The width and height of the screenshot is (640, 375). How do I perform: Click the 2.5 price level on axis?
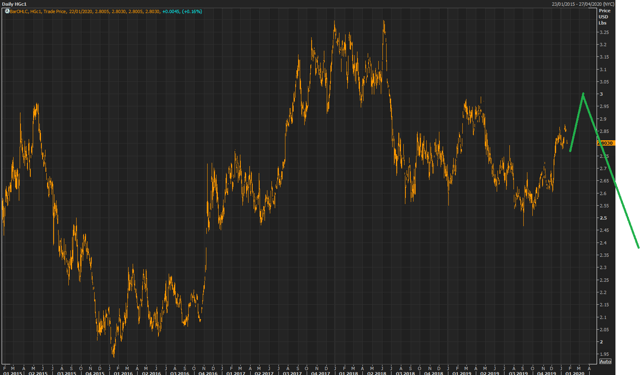(x=603, y=218)
